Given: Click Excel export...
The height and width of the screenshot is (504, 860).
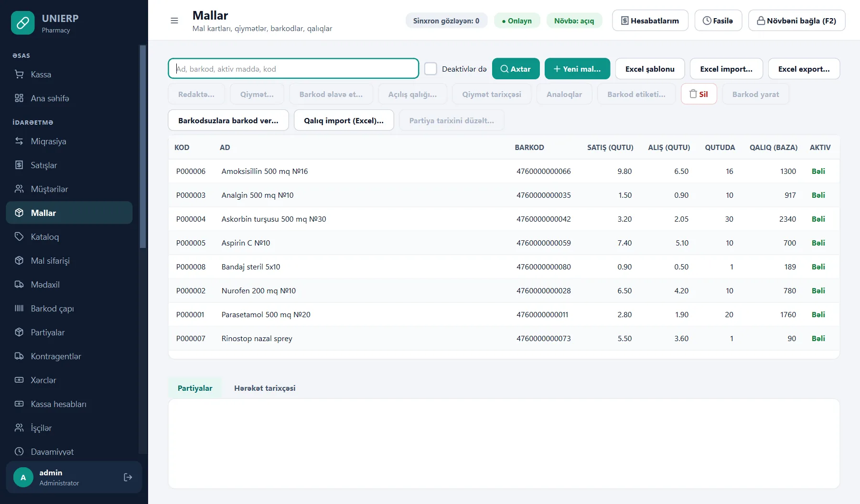Looking at the screenshot, I should tap(804, 69).
